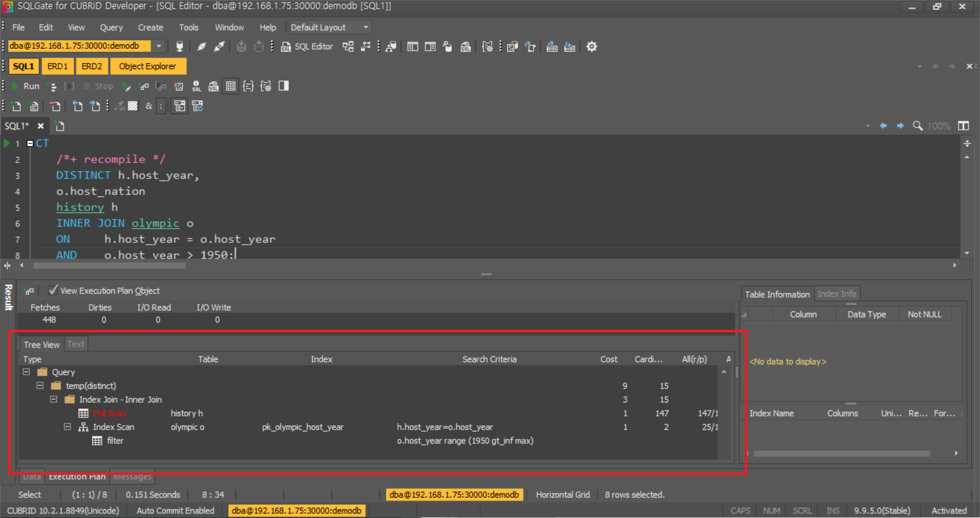Switch to the Object Explorer tab
Image resolution: width=980 pixels, height=518 pixels.
[147, 66]
